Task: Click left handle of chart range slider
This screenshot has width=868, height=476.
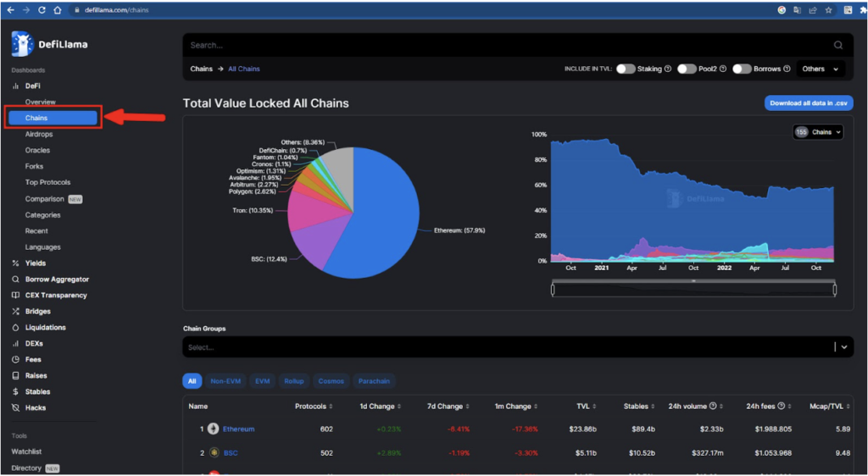Action: click(553, 290)
